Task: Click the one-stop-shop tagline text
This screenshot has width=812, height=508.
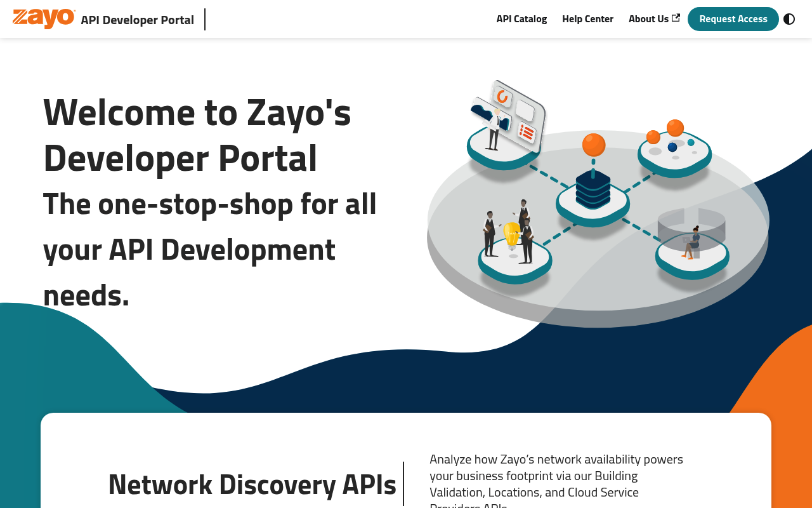Action: click(210, 250)
